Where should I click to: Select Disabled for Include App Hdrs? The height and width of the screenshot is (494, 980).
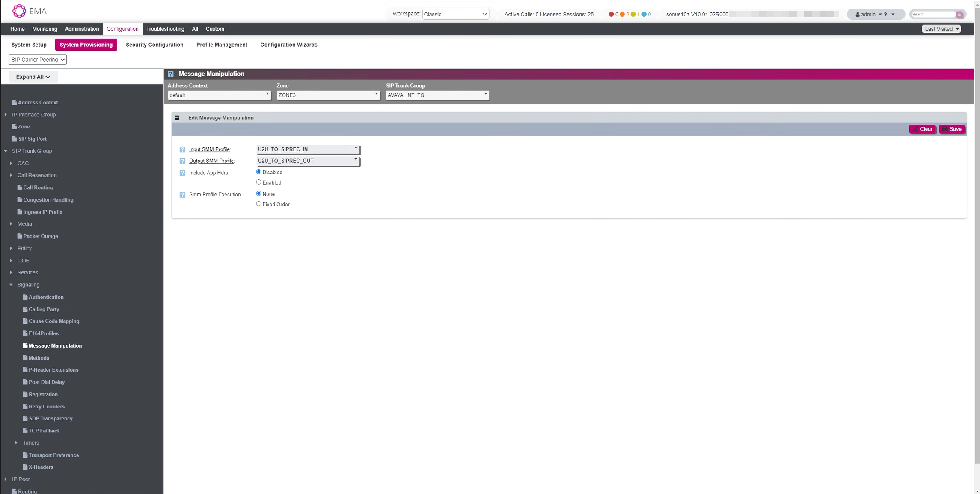[x=258, y=172]
